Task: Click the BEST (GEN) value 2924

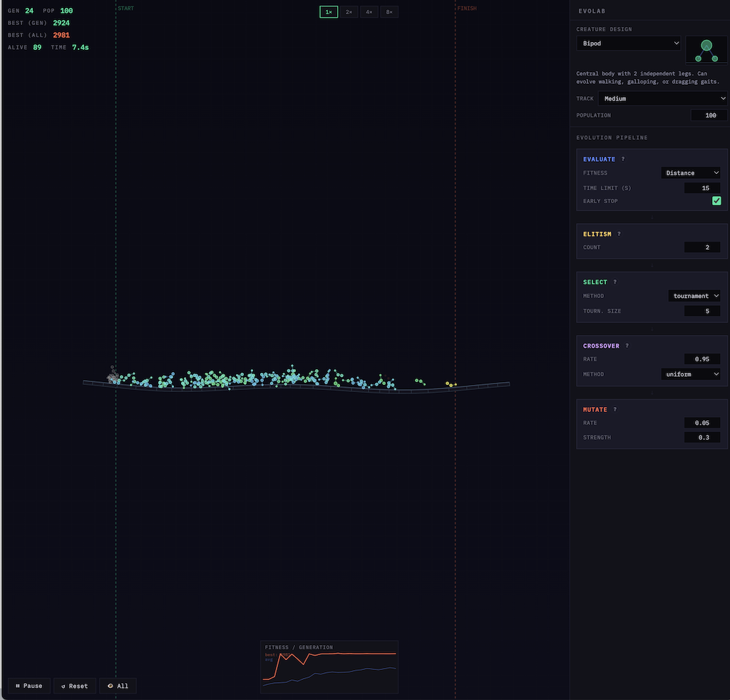Action: (x=61, y=23)
